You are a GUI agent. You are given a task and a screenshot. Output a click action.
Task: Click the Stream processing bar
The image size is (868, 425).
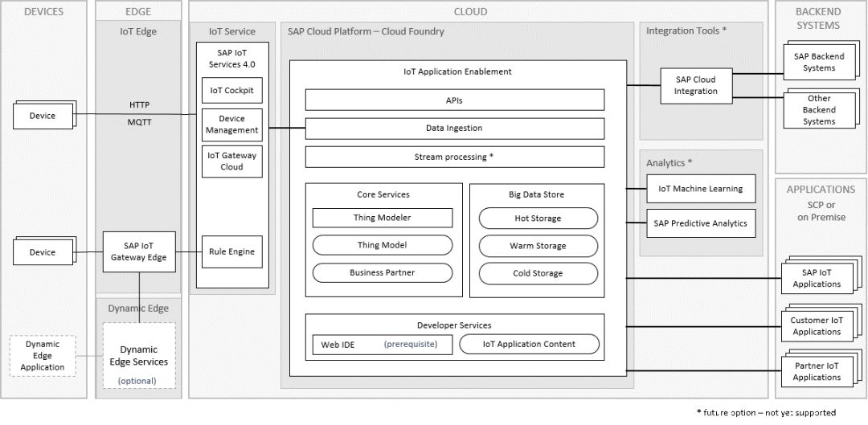coord(454,157)
